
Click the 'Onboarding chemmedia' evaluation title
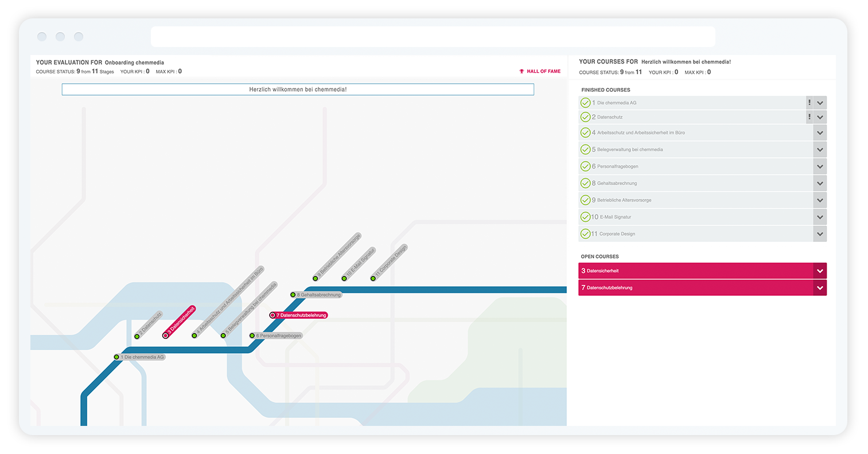point(134,62)
